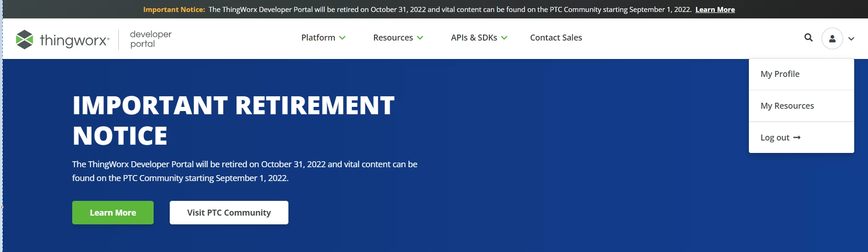Expand the Resources menu
The image size is (868, 252).
pos(398,38)
